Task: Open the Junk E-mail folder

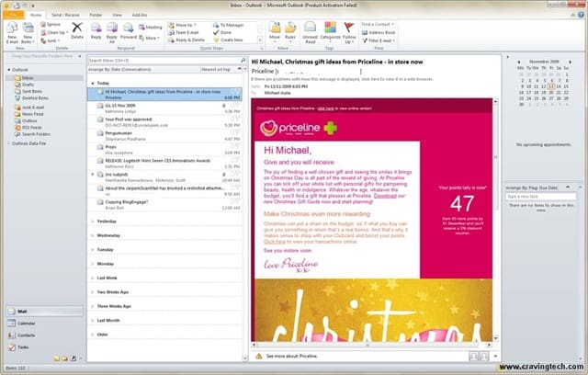Action: pyautogui.click(x=29, y=108)
